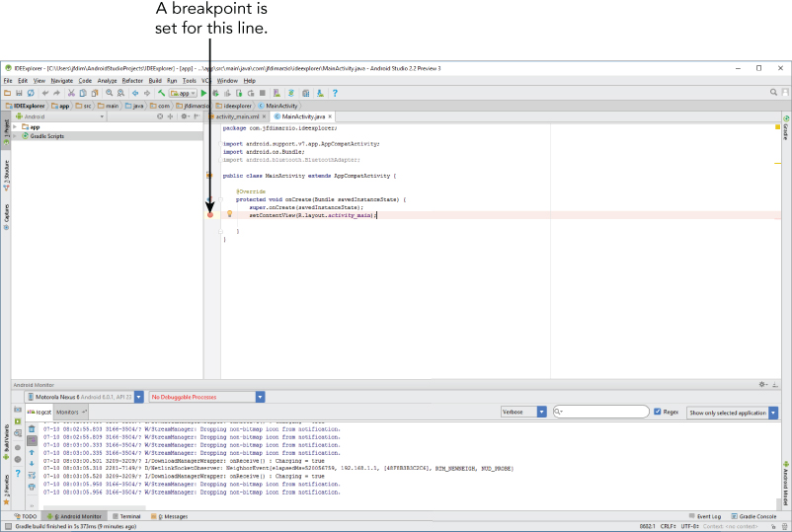Run the app with green play icon

(203, 93)
